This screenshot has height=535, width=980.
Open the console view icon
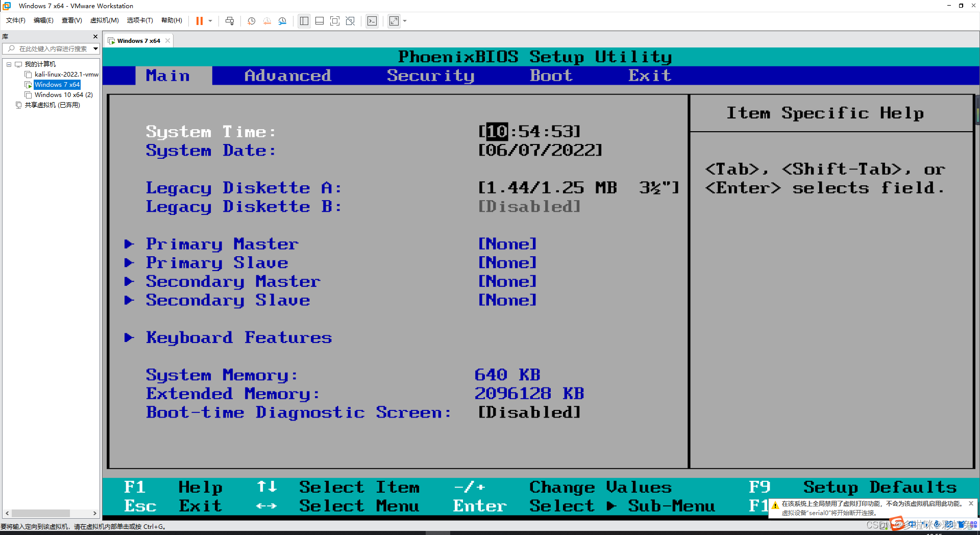[x=372, y=21]
